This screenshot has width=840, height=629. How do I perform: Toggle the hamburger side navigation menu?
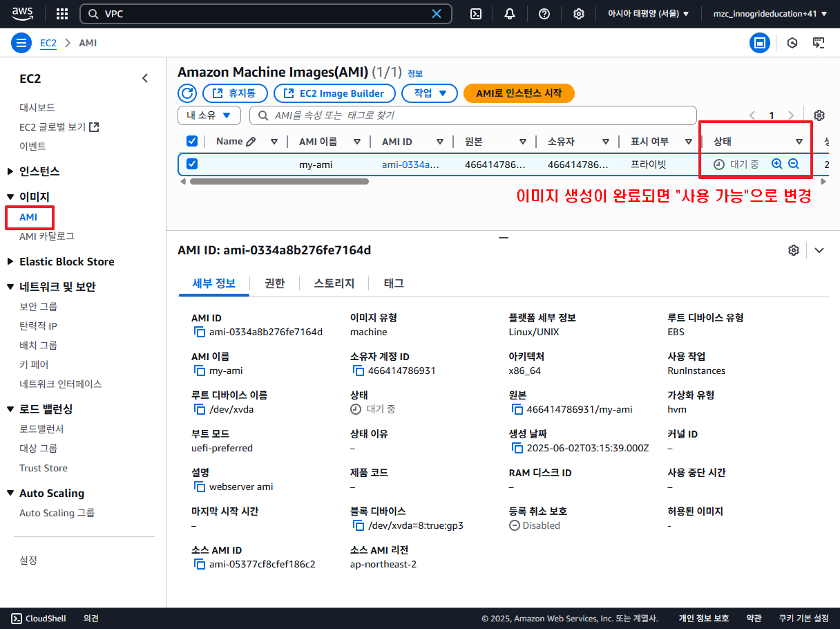click(x=21, y=43)
